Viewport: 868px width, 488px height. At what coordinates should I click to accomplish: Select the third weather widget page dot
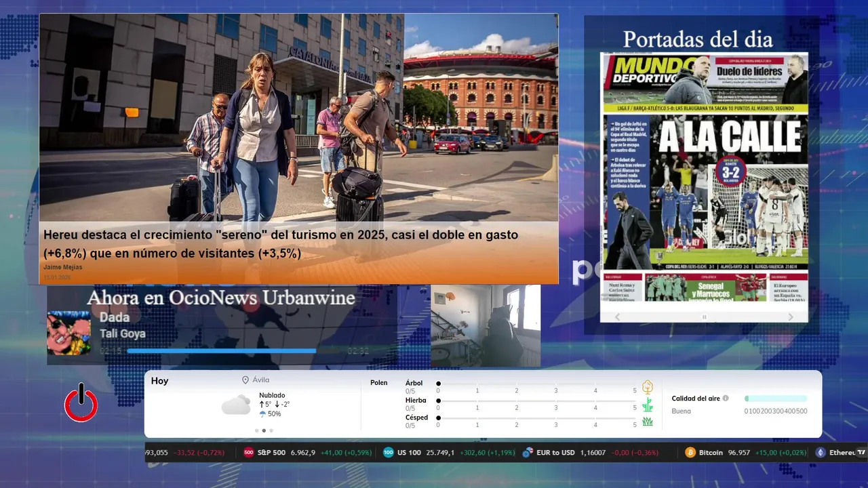click(271, 430)
